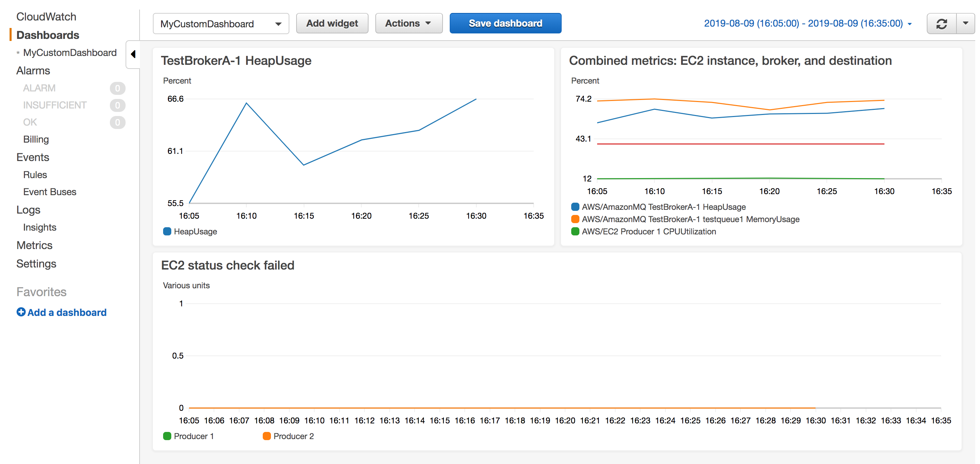980x464 pixels.
Task: Click the refresh dashboard icon
Action: [941, 23]
